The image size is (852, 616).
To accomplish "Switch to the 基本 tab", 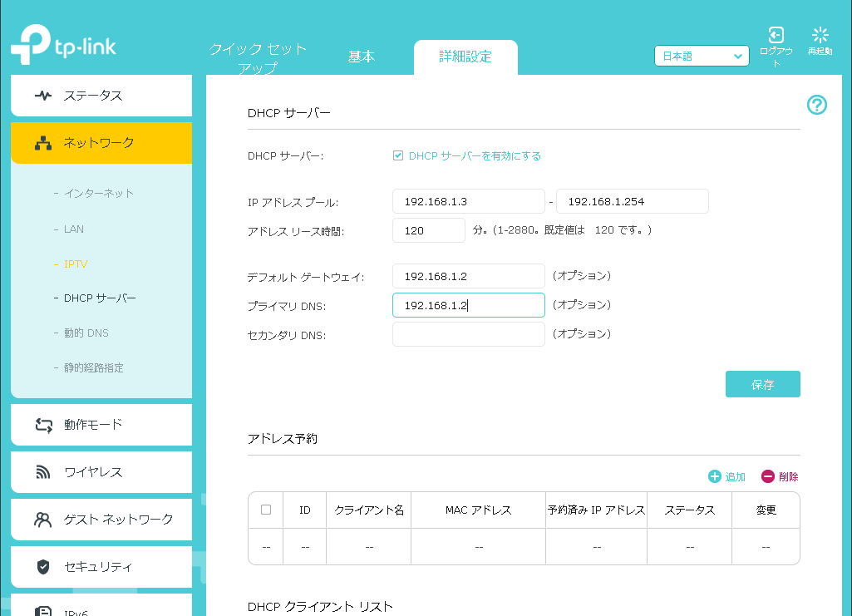I will click(x=361, y=57).
